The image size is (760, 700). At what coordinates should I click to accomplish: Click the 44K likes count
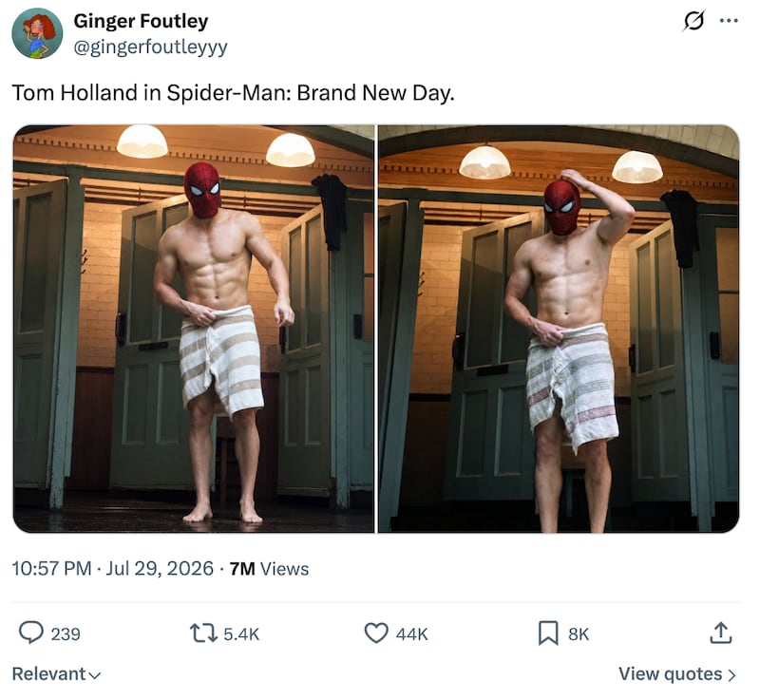tap(411, 634)
